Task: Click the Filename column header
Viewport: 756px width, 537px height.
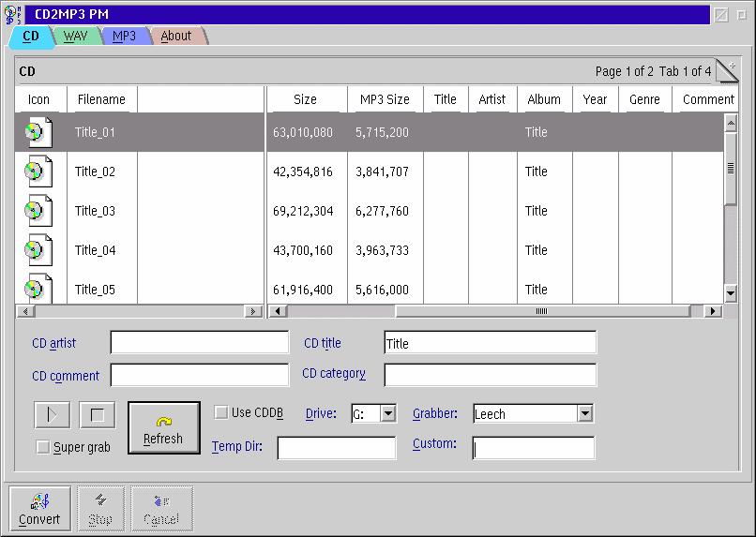Action: point(101,99)
